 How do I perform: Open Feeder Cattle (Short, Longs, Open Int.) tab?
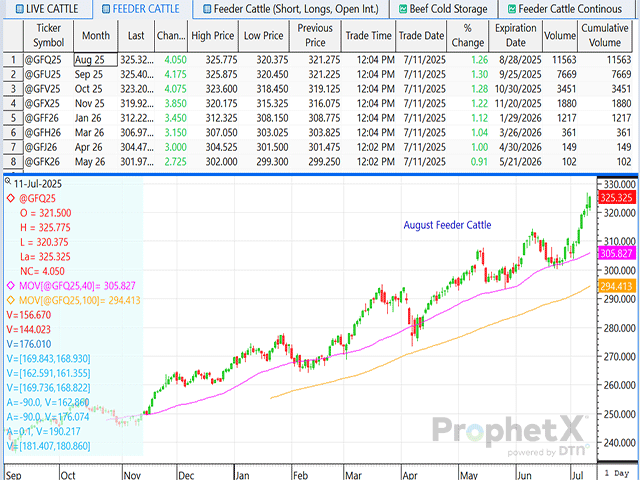[x=291, y=9]
